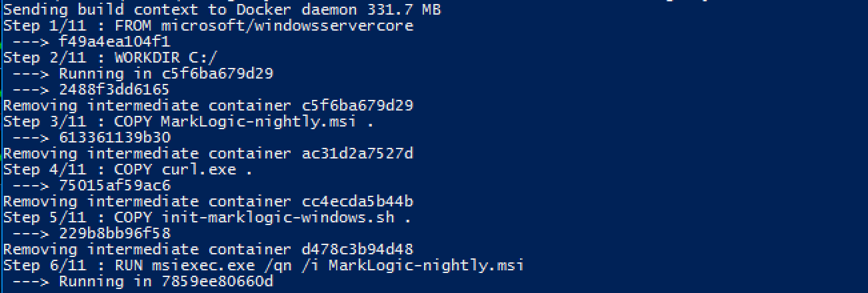Click curl.exe in the Step 4/11 line

click(200, 170)
